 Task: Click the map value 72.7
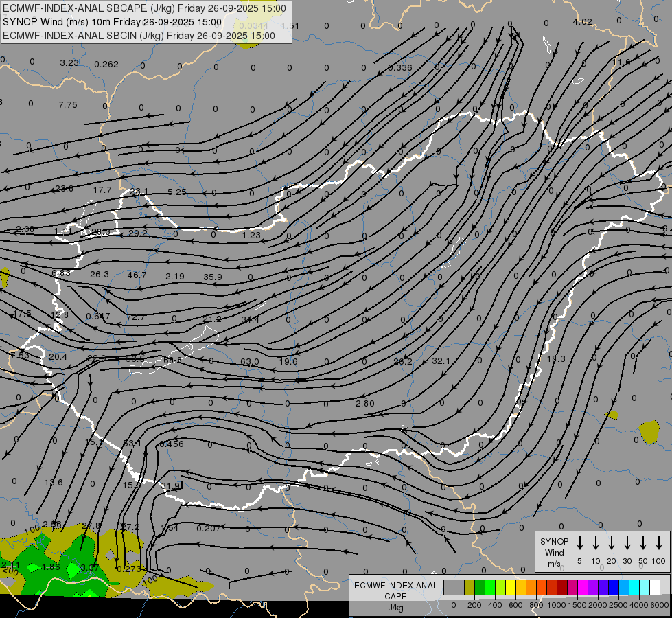(x=135, y=317)
